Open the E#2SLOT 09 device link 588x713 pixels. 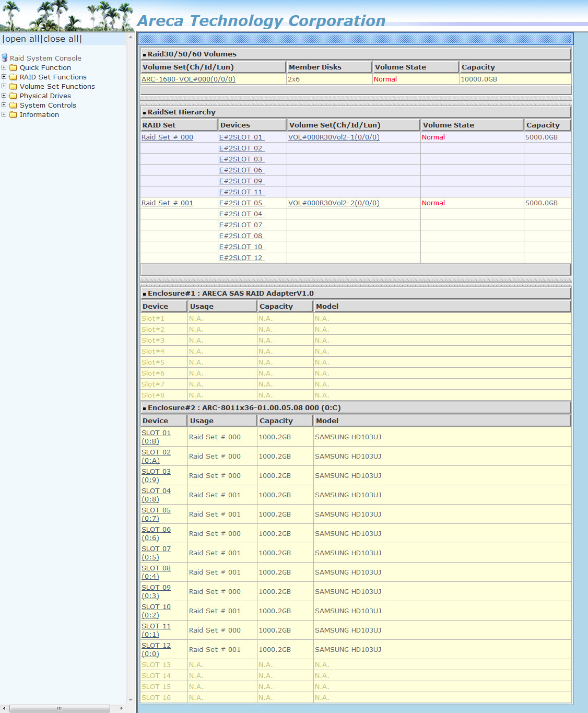241,181
